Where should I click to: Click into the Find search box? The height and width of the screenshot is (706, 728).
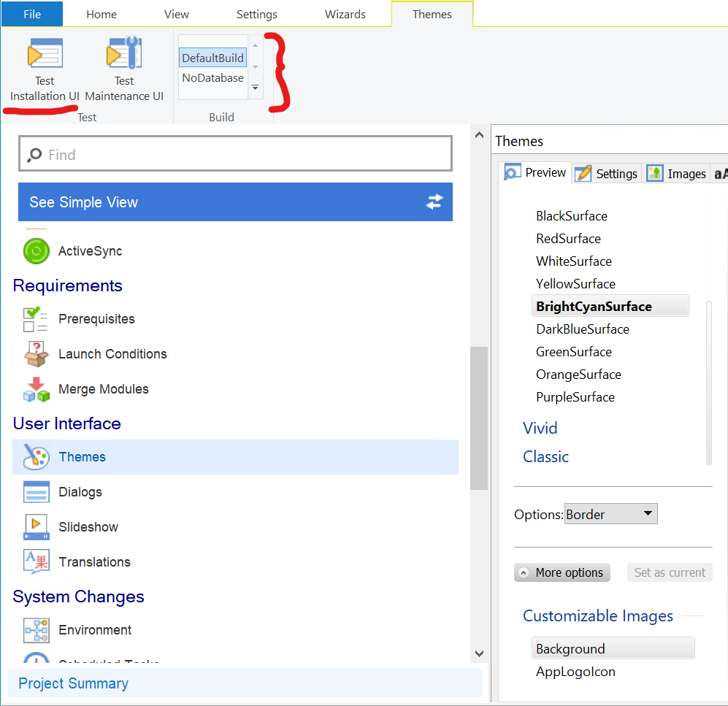pyautogui.click(x=235, y=155)
